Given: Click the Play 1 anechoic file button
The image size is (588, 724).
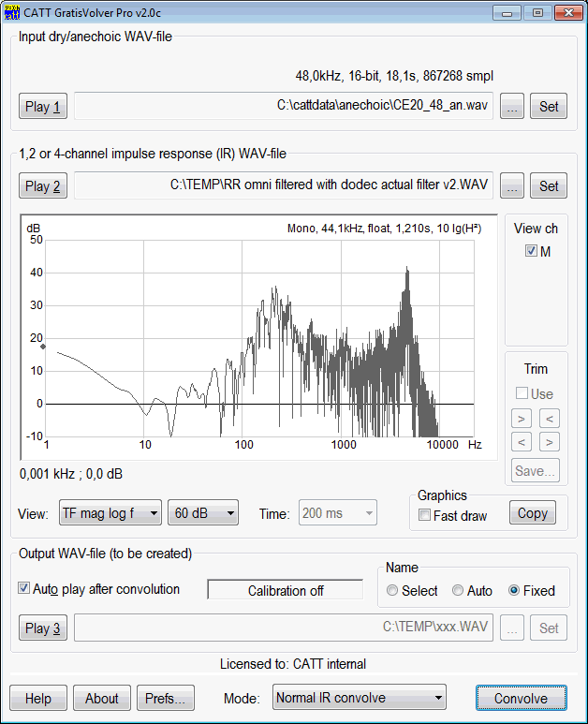Looking at the screenshot, I should [43, 106].
